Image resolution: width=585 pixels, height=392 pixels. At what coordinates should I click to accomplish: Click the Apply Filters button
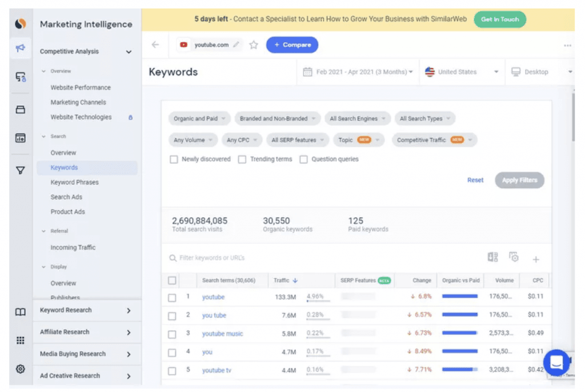click(x=520, y=180)
